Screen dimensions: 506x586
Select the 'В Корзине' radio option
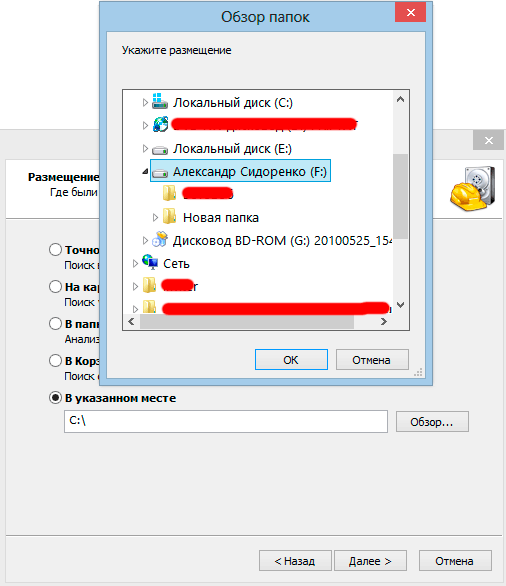point(55,361)
